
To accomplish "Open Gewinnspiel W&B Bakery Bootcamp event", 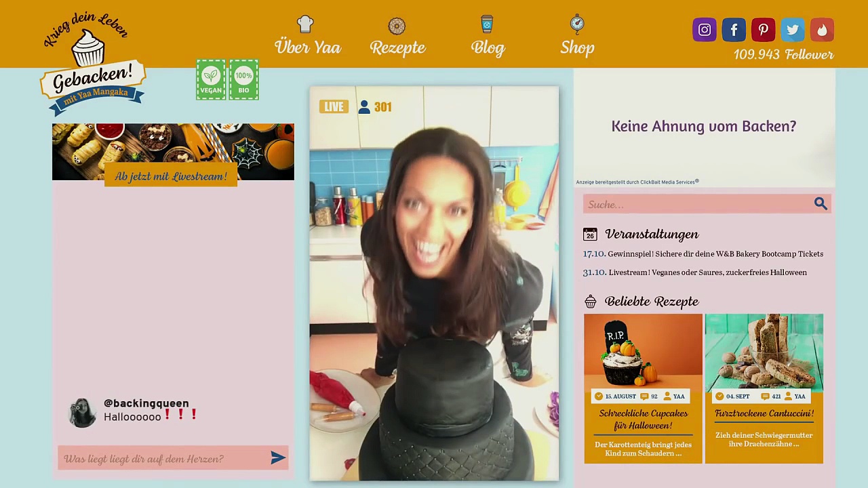I will (703, 253).
